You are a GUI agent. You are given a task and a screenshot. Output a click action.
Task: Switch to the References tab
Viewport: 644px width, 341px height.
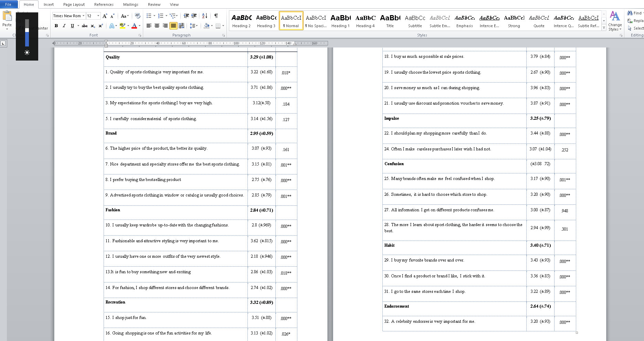pyautogui.click(x=104, y=4)
